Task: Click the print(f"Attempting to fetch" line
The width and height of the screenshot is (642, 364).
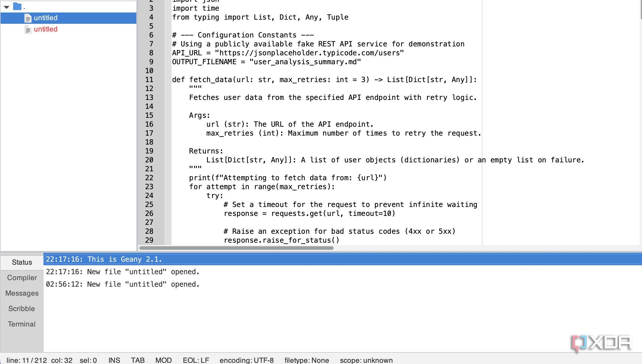Action: 288,178
